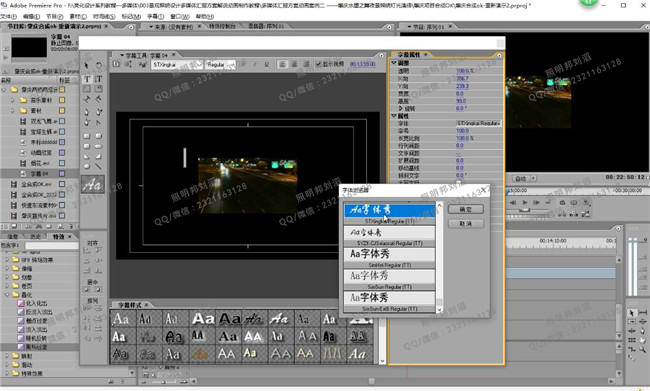Select the 字幕 04 project item

coord(39,173)
